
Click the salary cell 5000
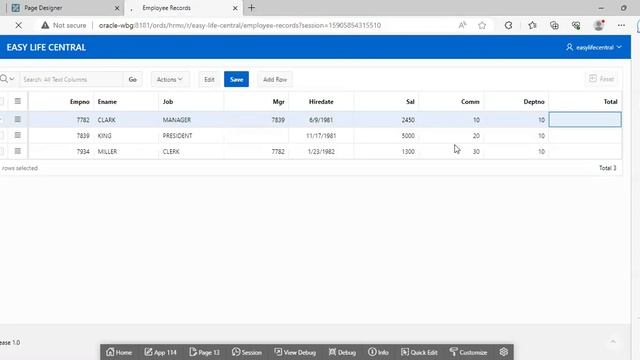click(386, 136)
